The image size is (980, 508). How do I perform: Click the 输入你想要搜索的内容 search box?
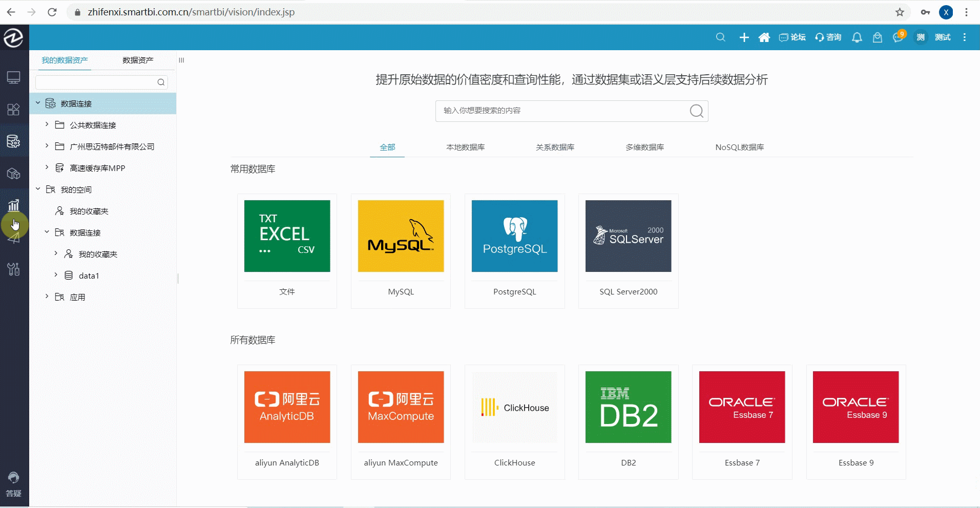click(x=572, y=111)
